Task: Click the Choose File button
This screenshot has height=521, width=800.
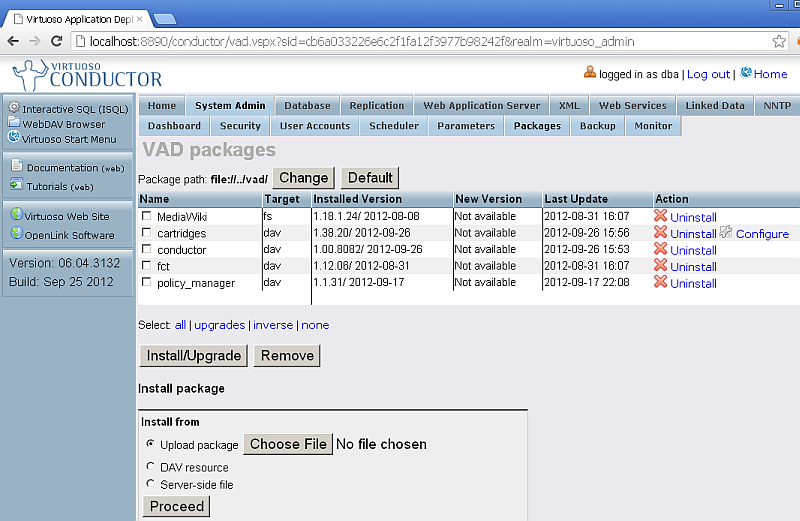Action: [288, 444]
